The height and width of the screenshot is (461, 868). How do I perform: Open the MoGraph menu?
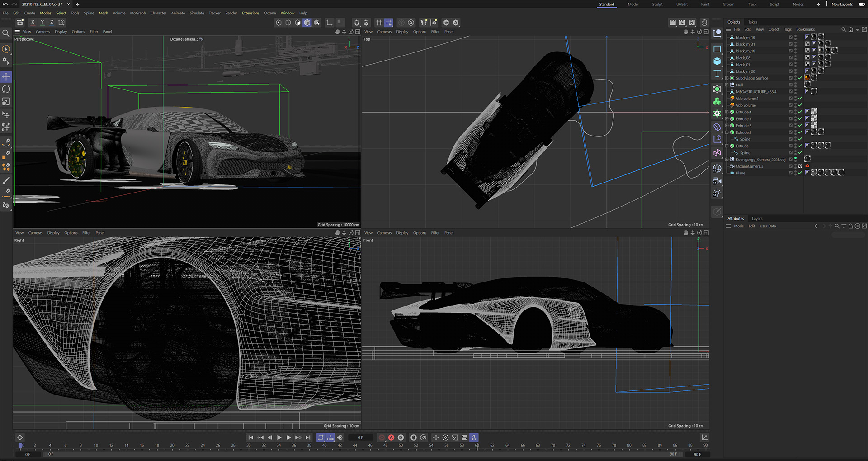[x=138, y=13]
